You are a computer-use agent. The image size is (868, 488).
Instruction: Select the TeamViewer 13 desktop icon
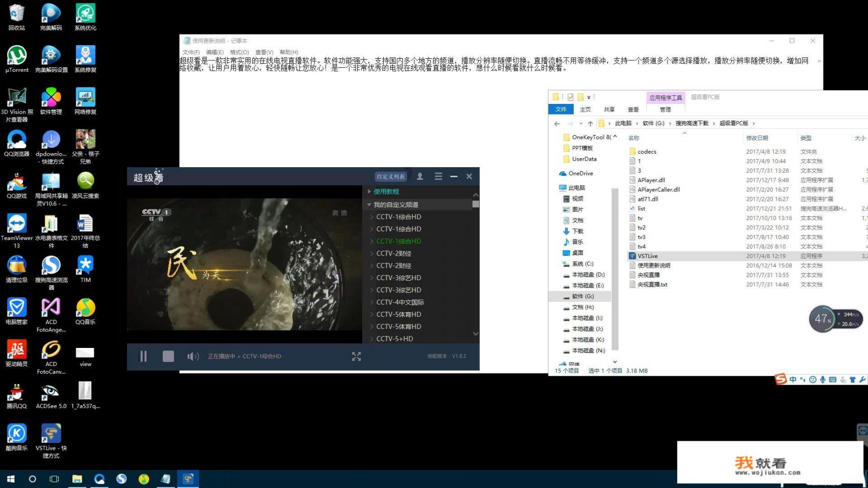click(17, 230)
